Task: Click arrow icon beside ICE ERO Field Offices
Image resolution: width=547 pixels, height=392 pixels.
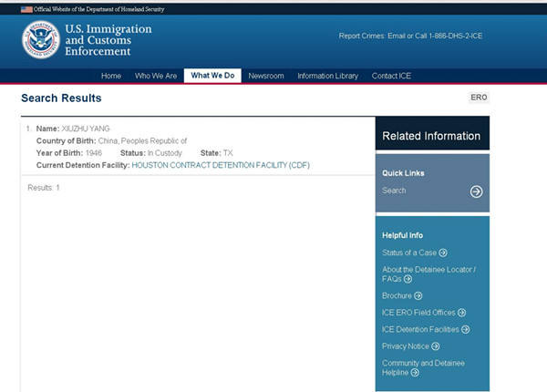Action: pyautogui.click(x=461, y=313)
